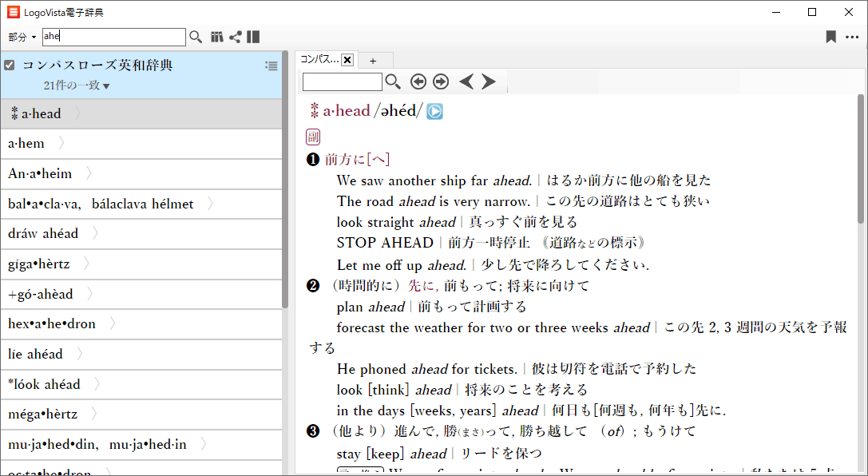868x476 pixels.
Task: Open the dictionary library books icon
Action: (x=217, y=37)
